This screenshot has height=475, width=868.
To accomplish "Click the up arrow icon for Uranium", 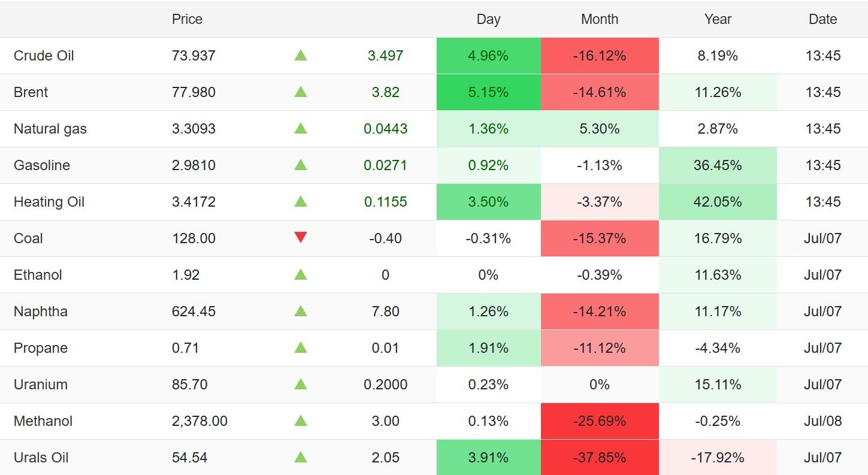I will [x=301, y=384].
